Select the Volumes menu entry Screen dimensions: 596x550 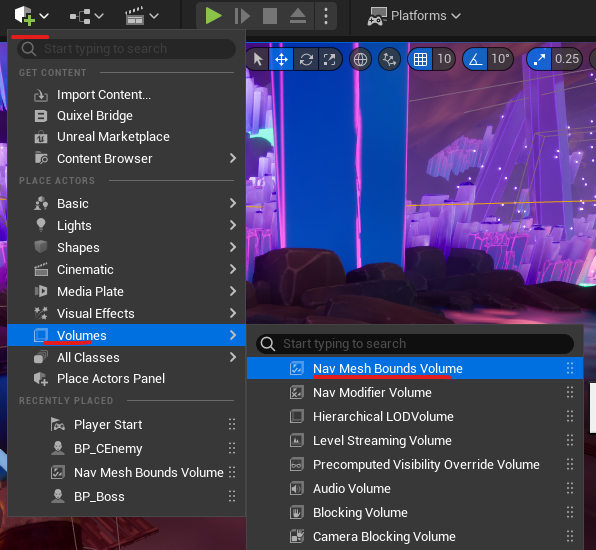coord(127,335)
